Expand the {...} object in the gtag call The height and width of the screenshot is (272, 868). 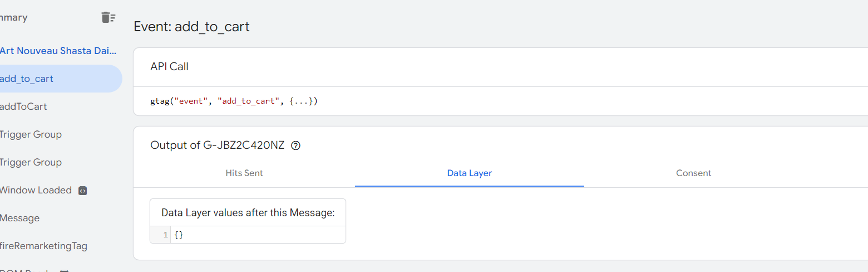[x=301, y=101]
